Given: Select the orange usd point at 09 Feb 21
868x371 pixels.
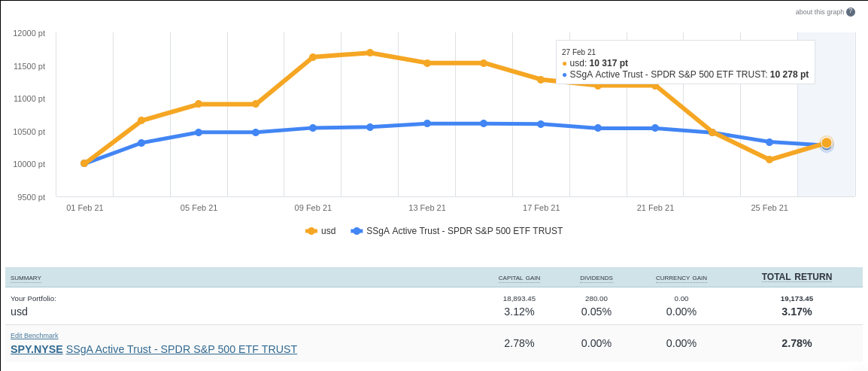Looking at the screenshot, I should 313,56.
